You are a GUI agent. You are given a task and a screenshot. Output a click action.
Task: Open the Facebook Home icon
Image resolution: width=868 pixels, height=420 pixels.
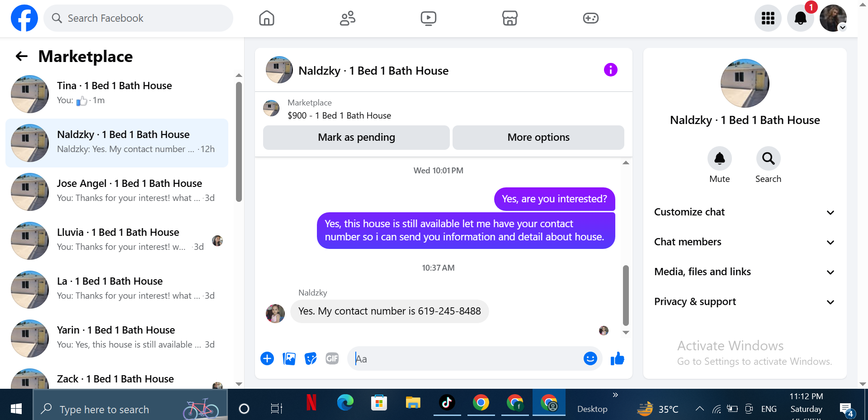point(266,18)
